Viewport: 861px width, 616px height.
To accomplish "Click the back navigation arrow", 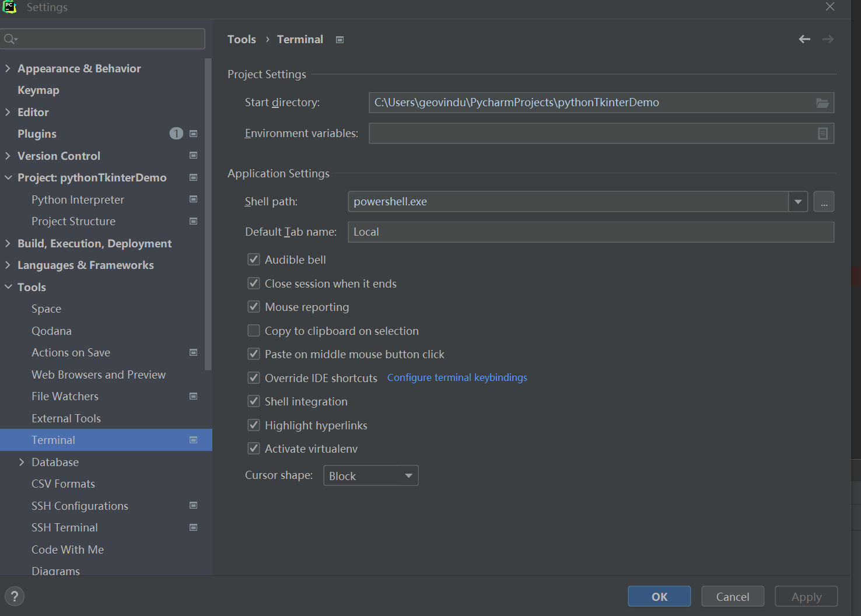I will click(x=804, y=39).
